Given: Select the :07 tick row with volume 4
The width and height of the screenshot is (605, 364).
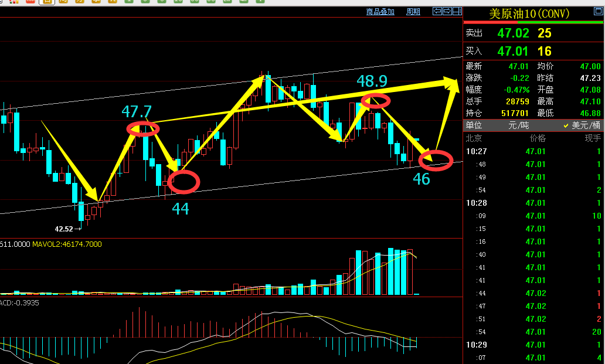Looking at the screenshot, I should click(533, 358).
